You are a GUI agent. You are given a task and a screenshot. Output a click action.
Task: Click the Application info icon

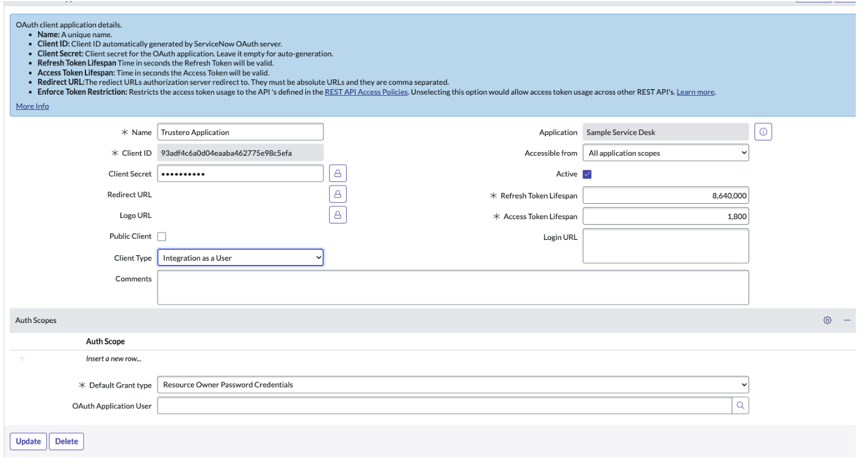[x=763, y=132]
